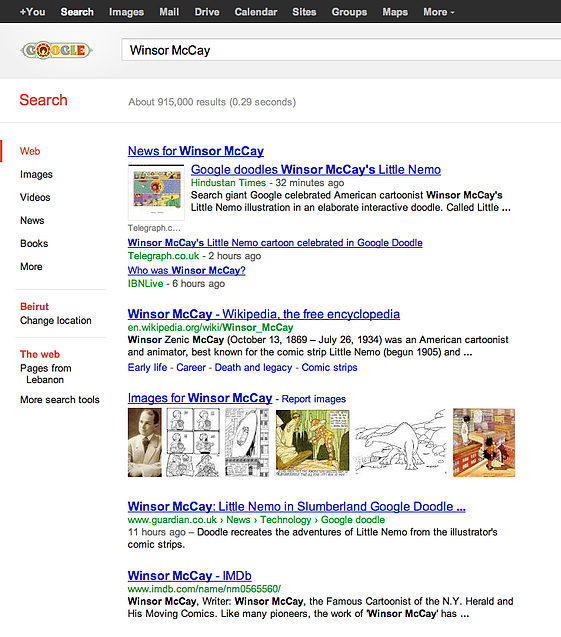Click the Report images link

pos(314,399)
